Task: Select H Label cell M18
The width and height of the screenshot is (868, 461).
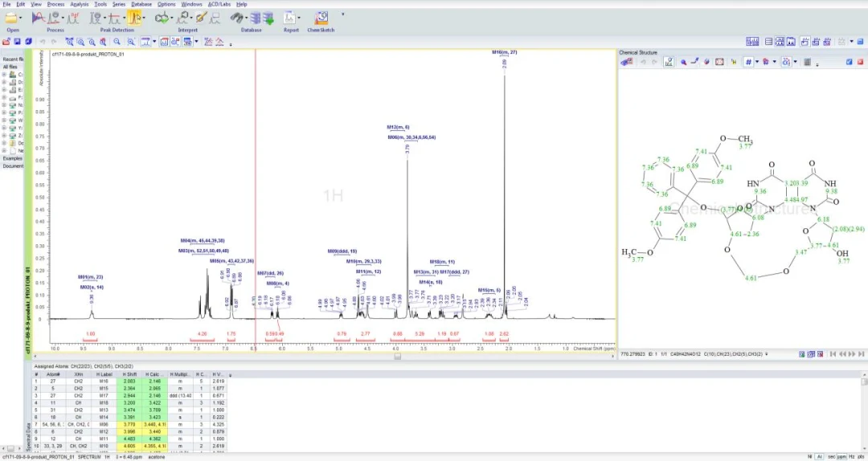Action: pos(104,403)
